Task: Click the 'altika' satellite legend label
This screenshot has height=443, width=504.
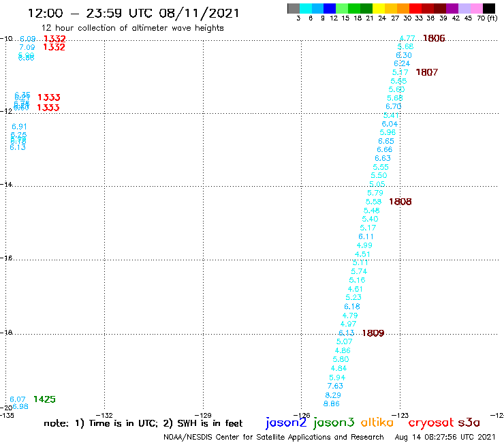Action: click(377, 423)
